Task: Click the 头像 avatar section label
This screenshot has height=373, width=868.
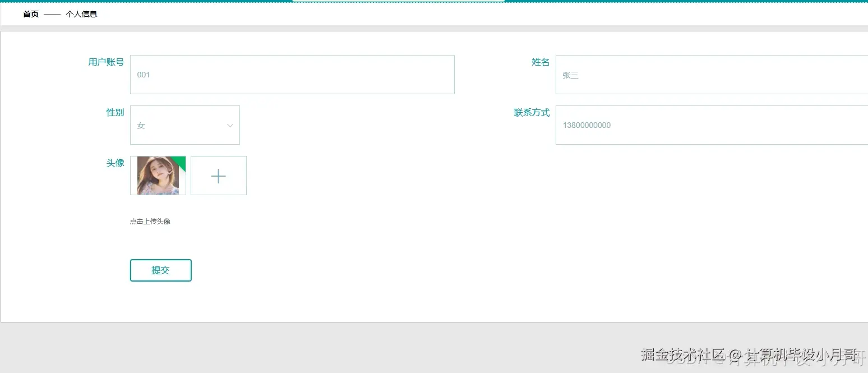Action: pyautogui.click(x=115, y=163)
